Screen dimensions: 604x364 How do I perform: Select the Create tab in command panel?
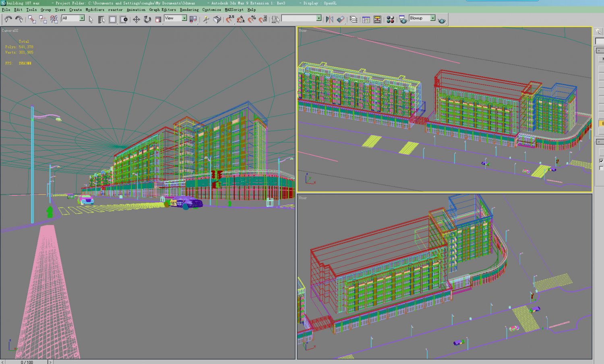(x=599, y=31)
